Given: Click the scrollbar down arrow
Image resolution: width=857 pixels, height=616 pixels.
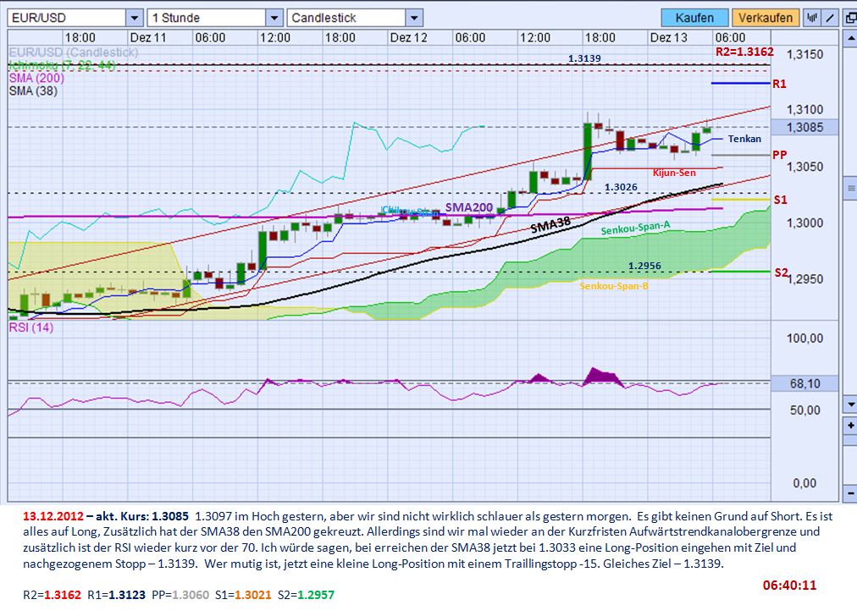Looking at the screenshot, I should point(850,404).
